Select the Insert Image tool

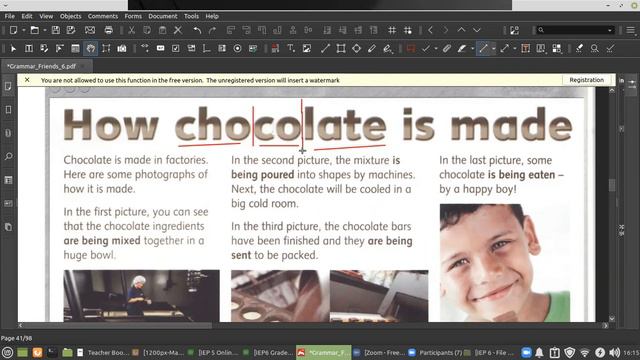[307, 49]
